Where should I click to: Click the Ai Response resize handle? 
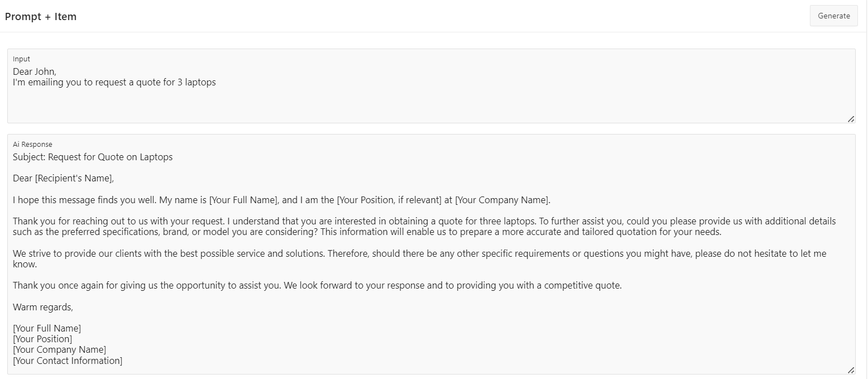[851, 370]
